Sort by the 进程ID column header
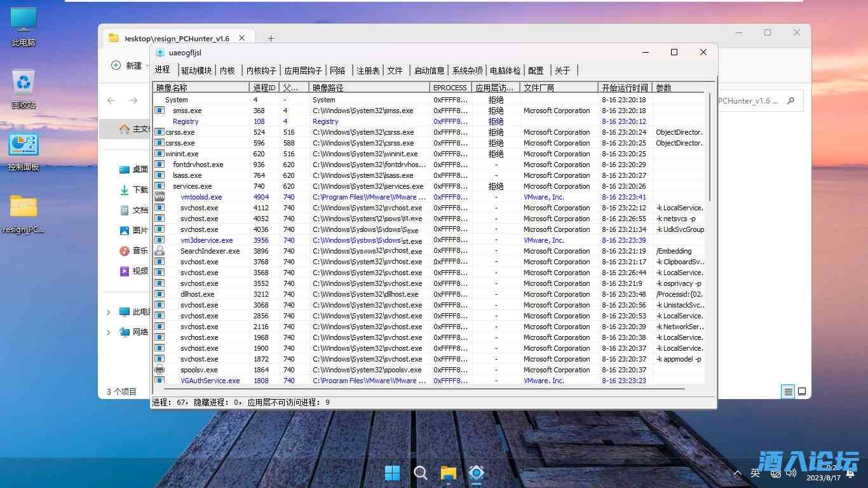The height and width of the screenshot is (488, 868). pyautogui.click(x=264, y=88)
